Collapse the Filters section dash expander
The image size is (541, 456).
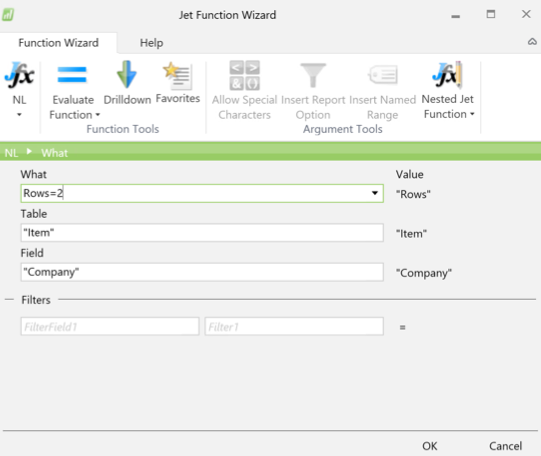(9, 299)
